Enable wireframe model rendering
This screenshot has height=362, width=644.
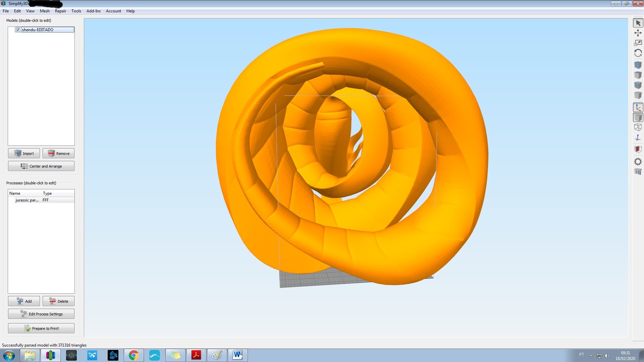tap(638, 127)
